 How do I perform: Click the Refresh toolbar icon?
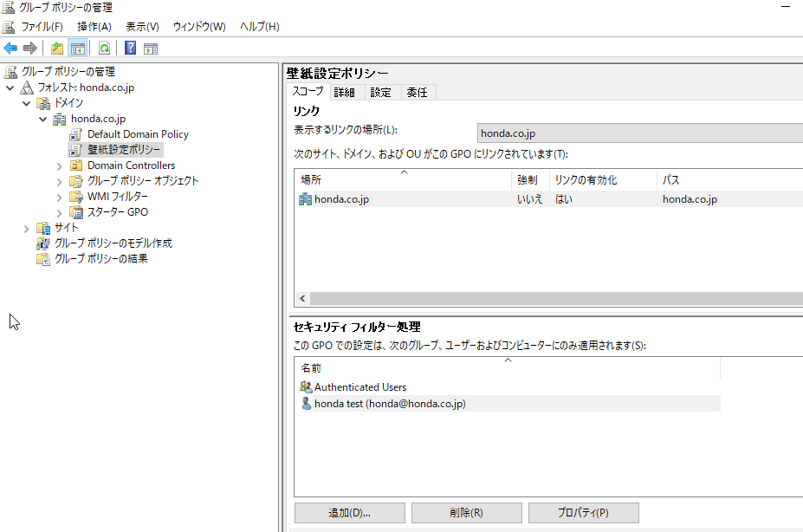point(105,49)
